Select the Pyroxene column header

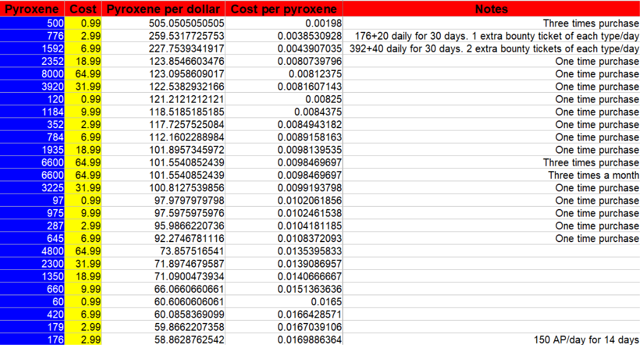tap(32, 9)
